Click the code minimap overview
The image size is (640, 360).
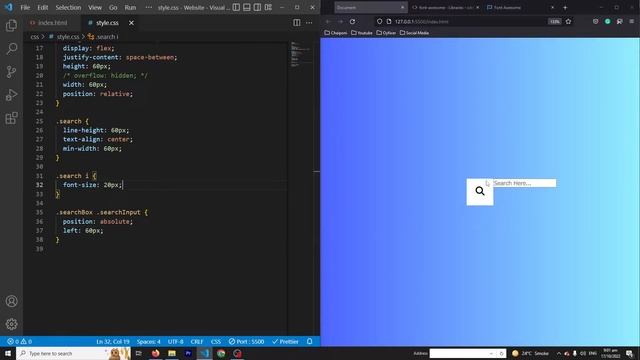[x=301, y=54]
